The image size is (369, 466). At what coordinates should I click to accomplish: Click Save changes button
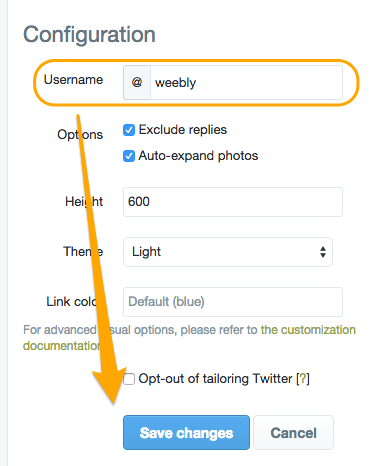pyautogui.click(x=186, y=433)
